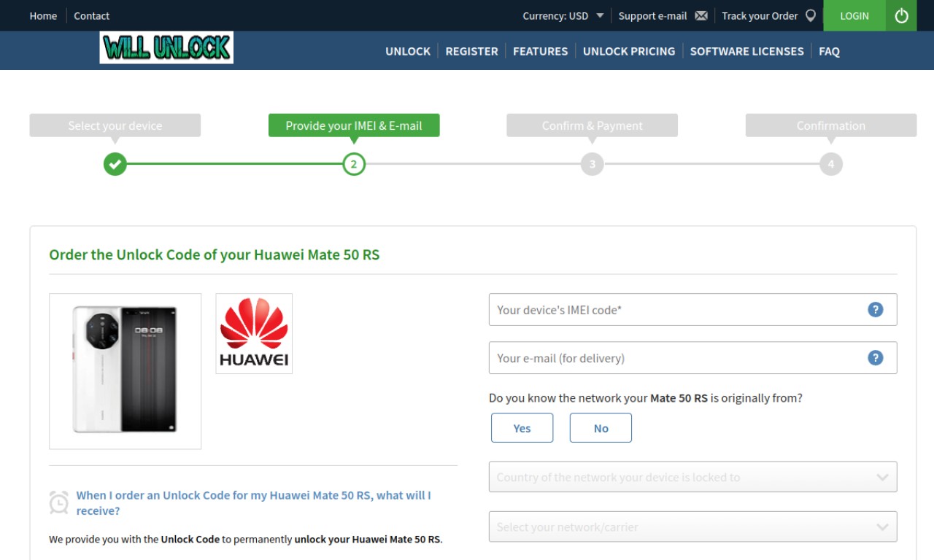Expand the country of network dropdown
The height and width of the screenshot is (560, 934).
pos(692,477)
